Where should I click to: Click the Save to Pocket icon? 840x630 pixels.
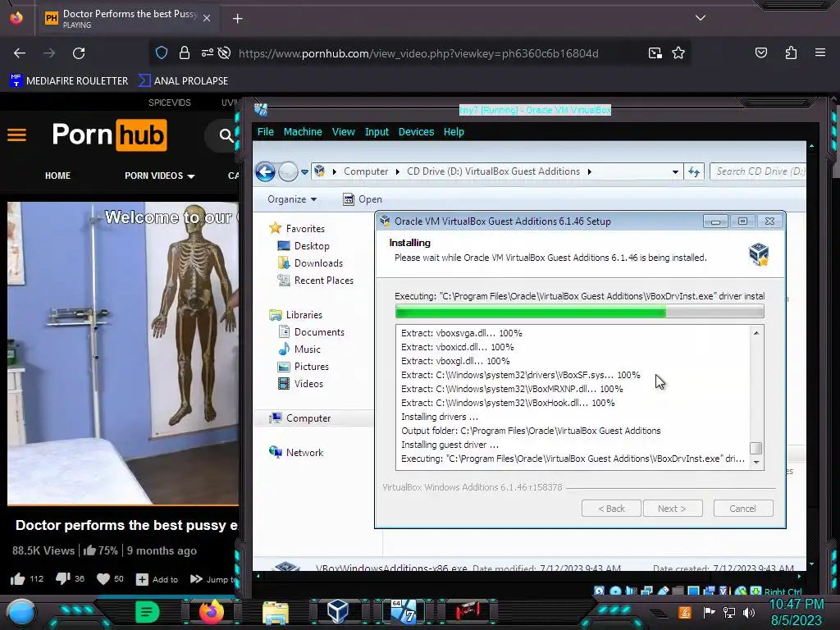(761, 52)
